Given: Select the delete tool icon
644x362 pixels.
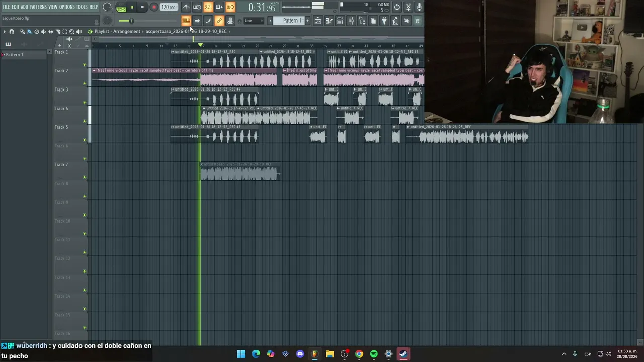Looking at the screenshot, I should (36, 32).
